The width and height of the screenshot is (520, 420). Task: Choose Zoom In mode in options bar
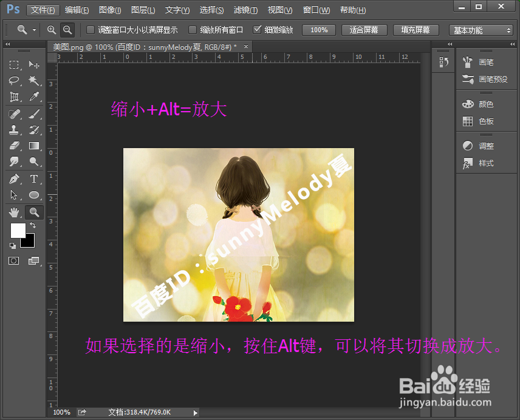pyautogui.click(x=52, y=30)
